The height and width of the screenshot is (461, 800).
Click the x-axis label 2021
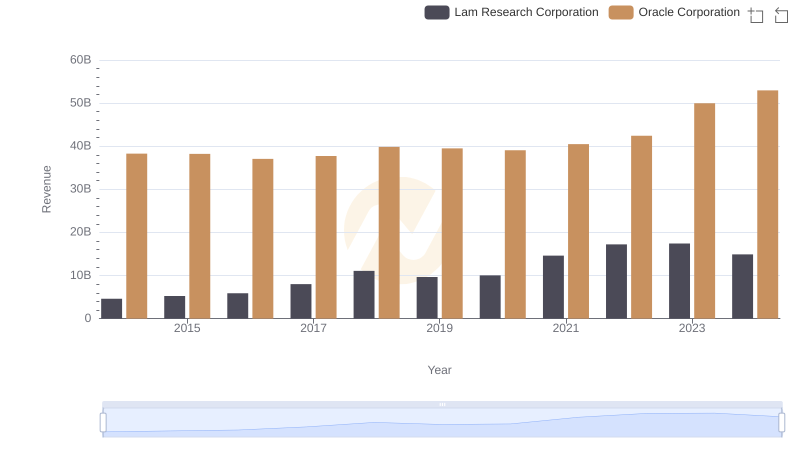(565, 328)
